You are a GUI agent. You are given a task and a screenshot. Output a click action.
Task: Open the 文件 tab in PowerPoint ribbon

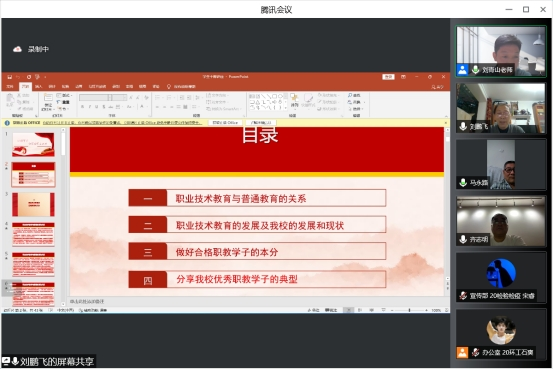click(10, 86)
